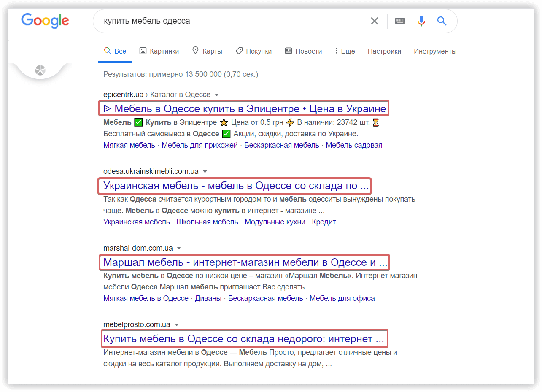
Task: Expand arrow next to mebelprosto.com.ua
Action: pyautogui.click(x=177, y=324)
